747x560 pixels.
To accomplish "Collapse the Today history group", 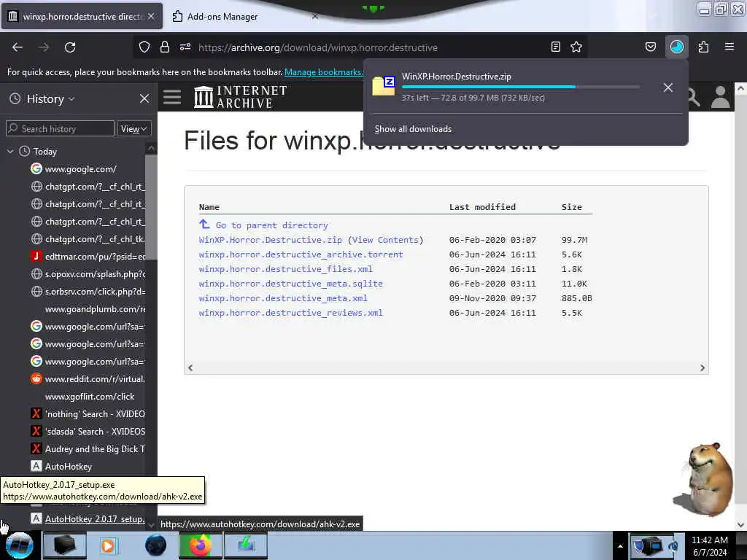I will 10,152.
